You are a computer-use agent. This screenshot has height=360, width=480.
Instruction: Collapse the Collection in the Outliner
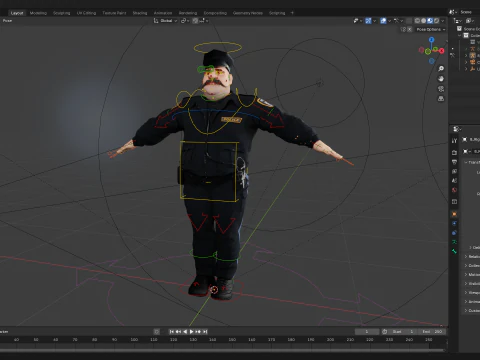[x=460, y=35]
